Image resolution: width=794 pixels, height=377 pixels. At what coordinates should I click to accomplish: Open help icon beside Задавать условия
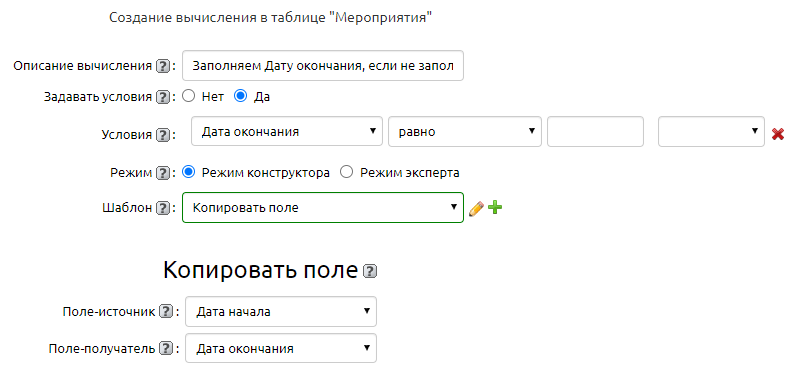click(x=162, y=97)
